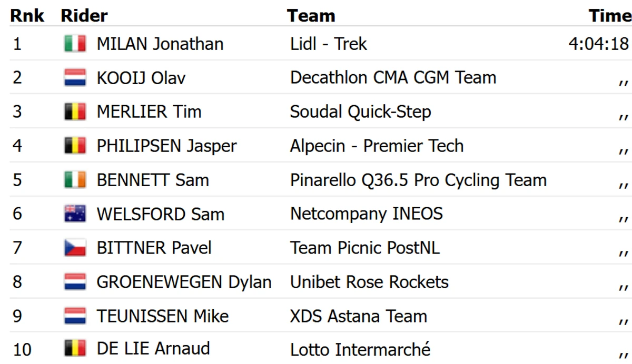The image size is (632, 364).
Task: Click the Belgian flag beside MERLIER Tim
Action: pos(75,112)
